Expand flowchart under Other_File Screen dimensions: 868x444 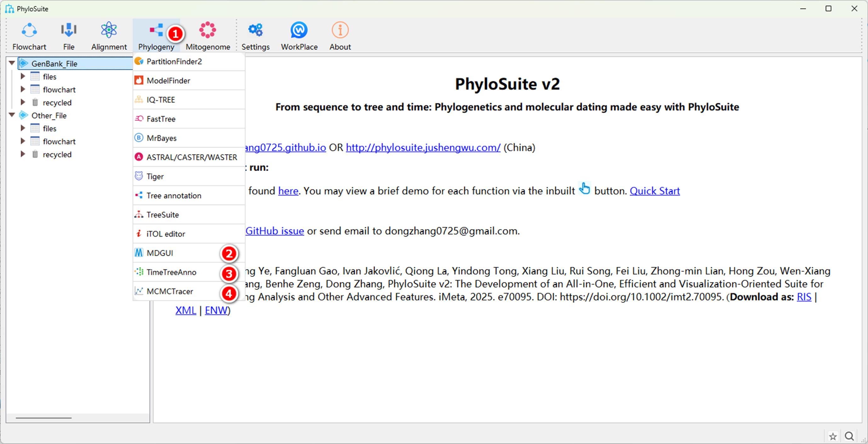point(23,141)
